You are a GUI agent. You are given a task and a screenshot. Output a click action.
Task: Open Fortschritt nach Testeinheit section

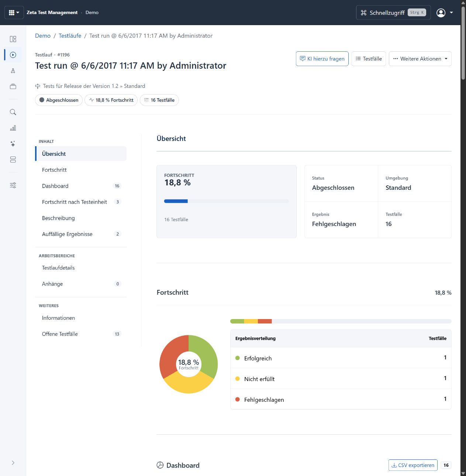coord(81,202)
